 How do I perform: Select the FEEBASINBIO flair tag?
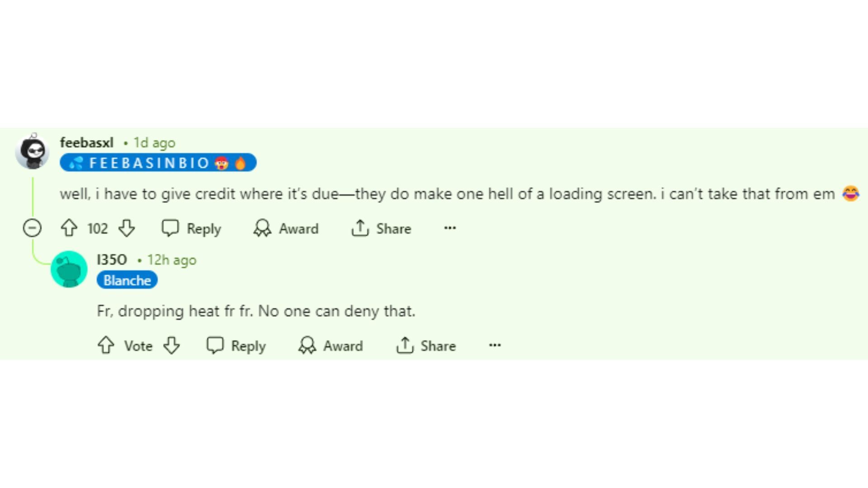pyautogui.click(x=157, y=163)
